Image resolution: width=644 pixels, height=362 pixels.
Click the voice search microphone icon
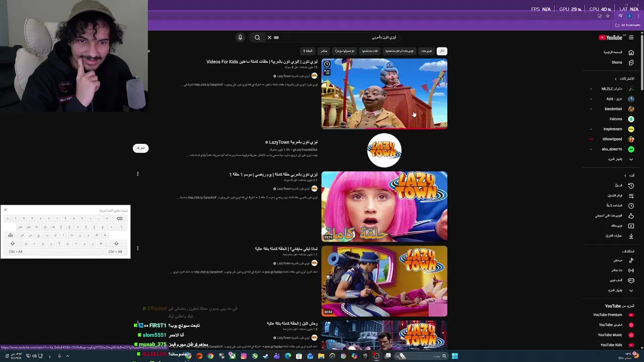click(240, 37)
